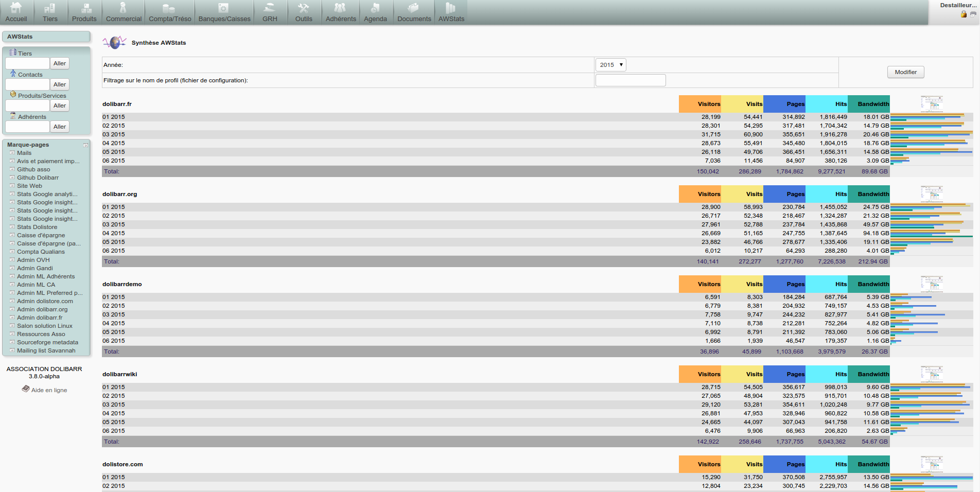The width and height of the screenshot is (980, 492).
Task: Click the blue Pages header of dolibarr.org
Action: [784, 194]
